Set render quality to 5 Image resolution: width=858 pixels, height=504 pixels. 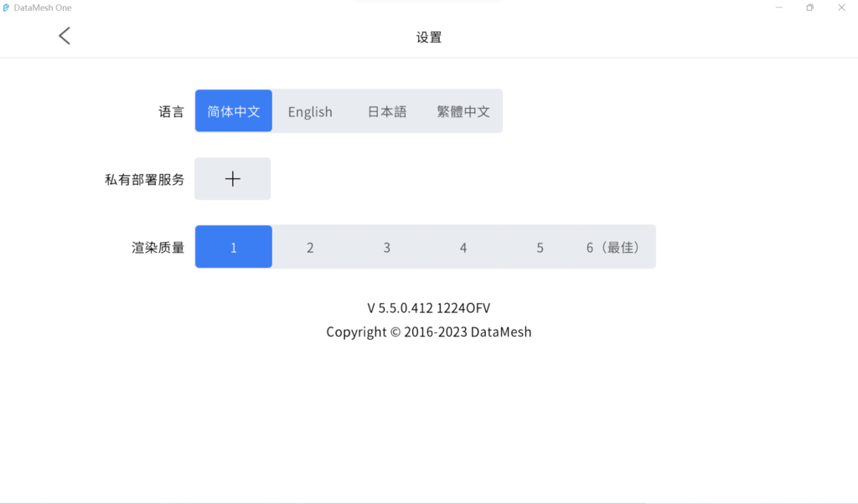(x=540, y=247)
